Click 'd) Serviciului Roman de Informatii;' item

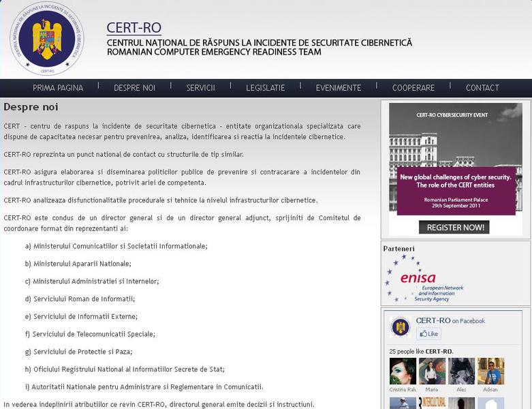pyautogui.click(x=80, y=299)
